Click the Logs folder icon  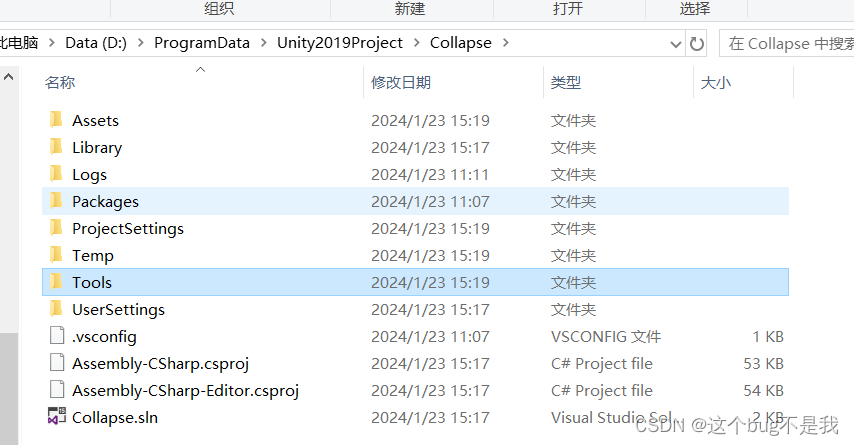coord(56,174)
